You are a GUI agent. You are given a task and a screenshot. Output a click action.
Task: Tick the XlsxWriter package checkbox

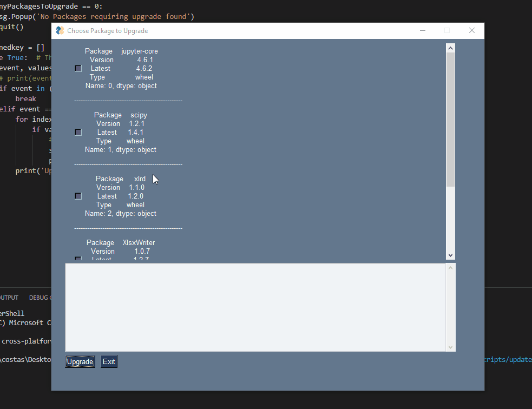78,259
